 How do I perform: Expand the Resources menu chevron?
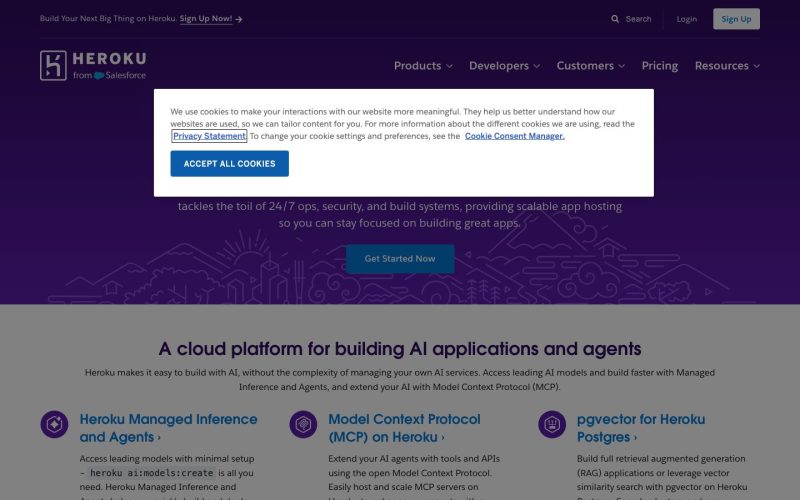[757, 66]
